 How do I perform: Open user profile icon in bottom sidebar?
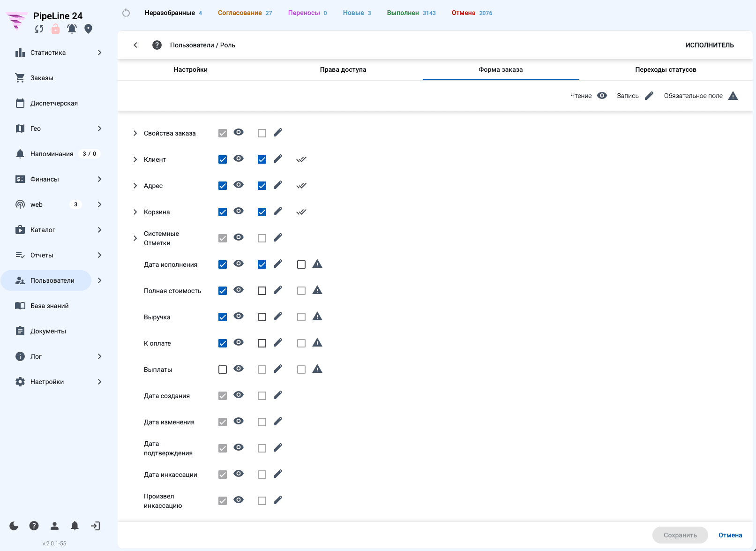pos(54,526)
